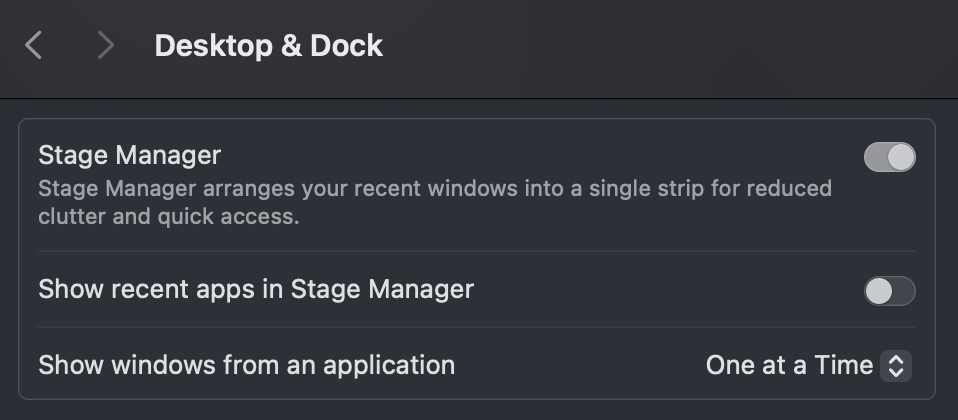Click the Stage Manager setting label
This screenshot has height=420, width=958.
tap(130, 155)
